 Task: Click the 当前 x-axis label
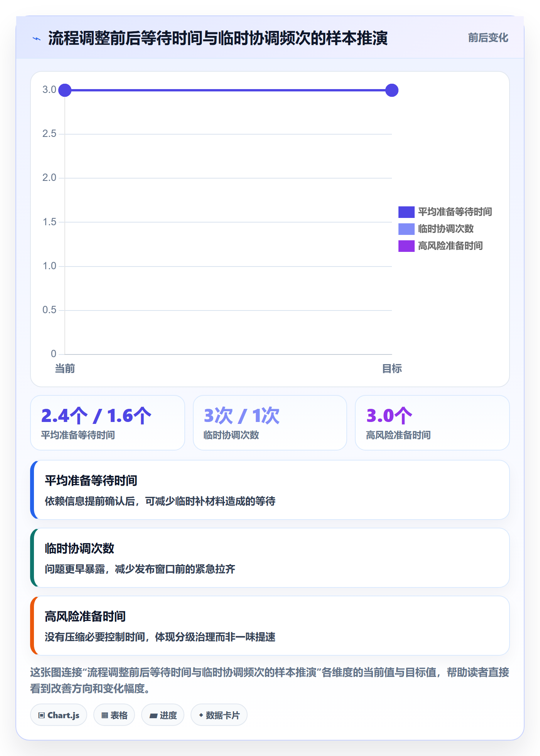pos(65,369)
